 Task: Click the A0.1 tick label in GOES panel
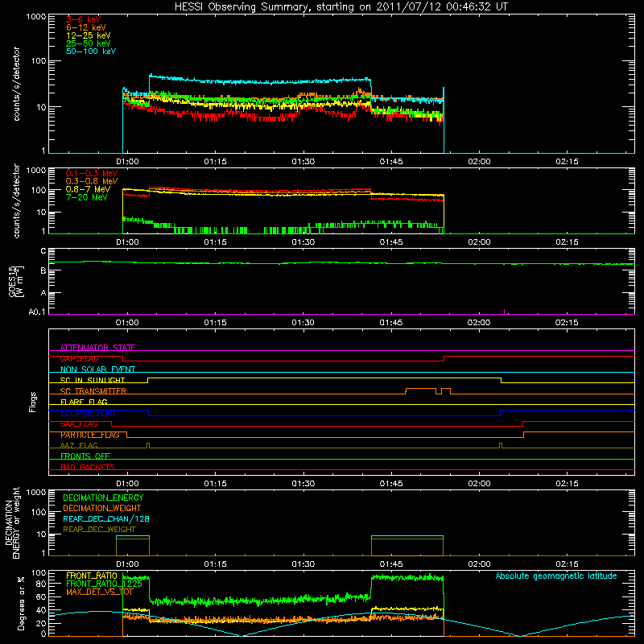[x=37, y=312]
